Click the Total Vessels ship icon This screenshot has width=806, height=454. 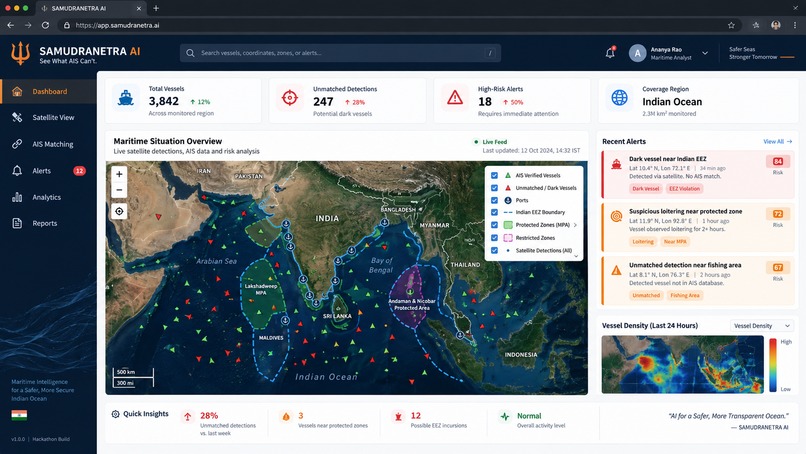pyautogui.click(x=126, y=98)
